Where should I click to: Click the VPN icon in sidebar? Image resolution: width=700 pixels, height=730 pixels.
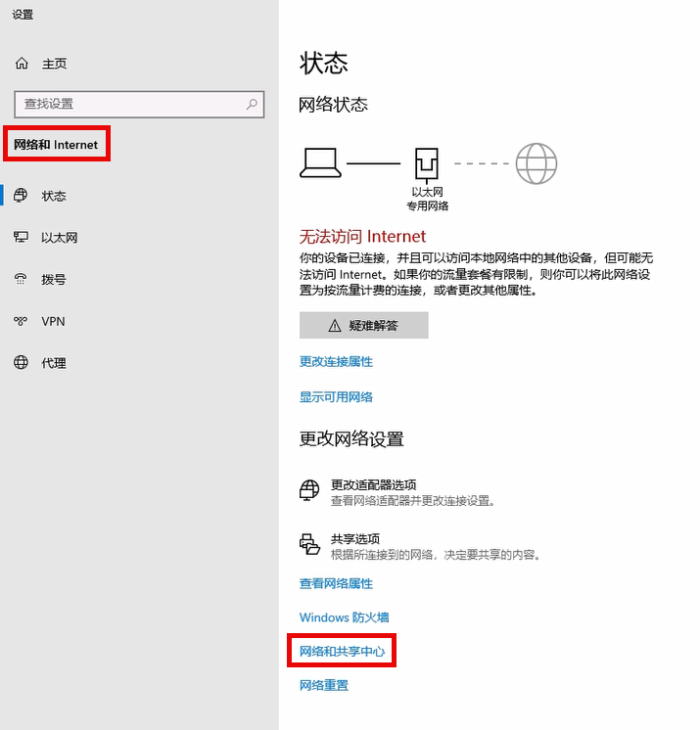pos(22,321)
